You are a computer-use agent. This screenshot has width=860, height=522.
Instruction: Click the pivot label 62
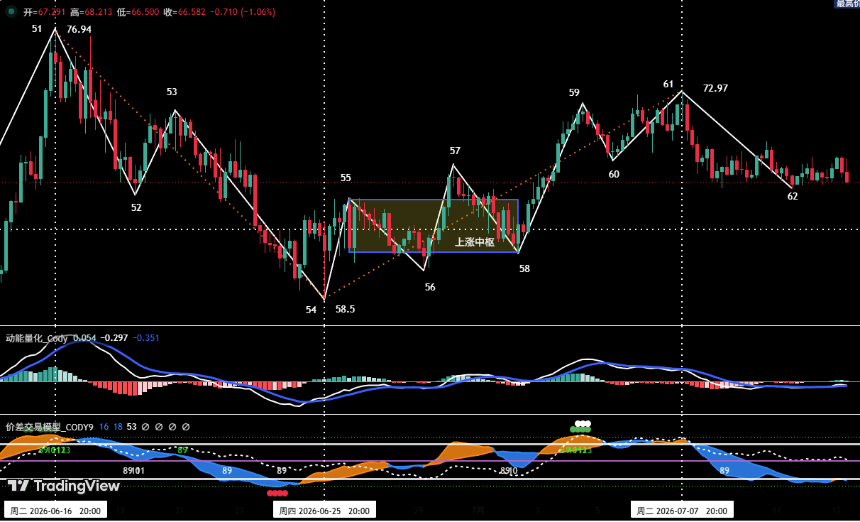coord(793,196)
